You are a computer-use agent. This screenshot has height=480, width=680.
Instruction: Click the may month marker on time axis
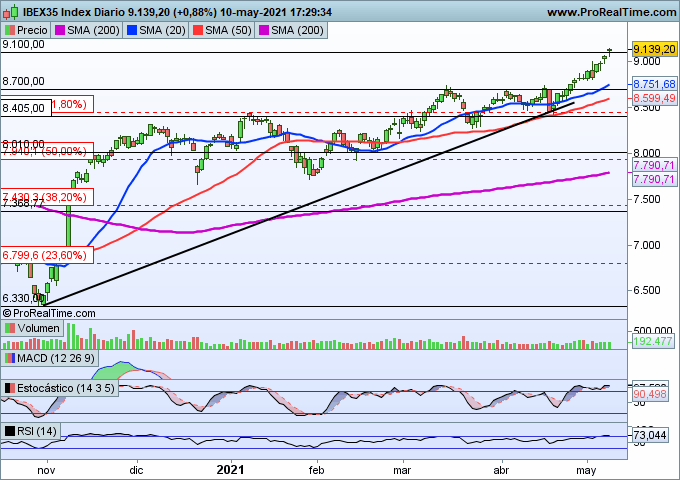586,470
